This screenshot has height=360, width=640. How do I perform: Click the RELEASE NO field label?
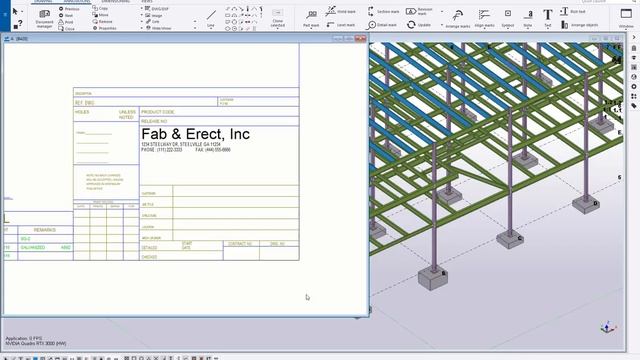(x=154, y=122)
